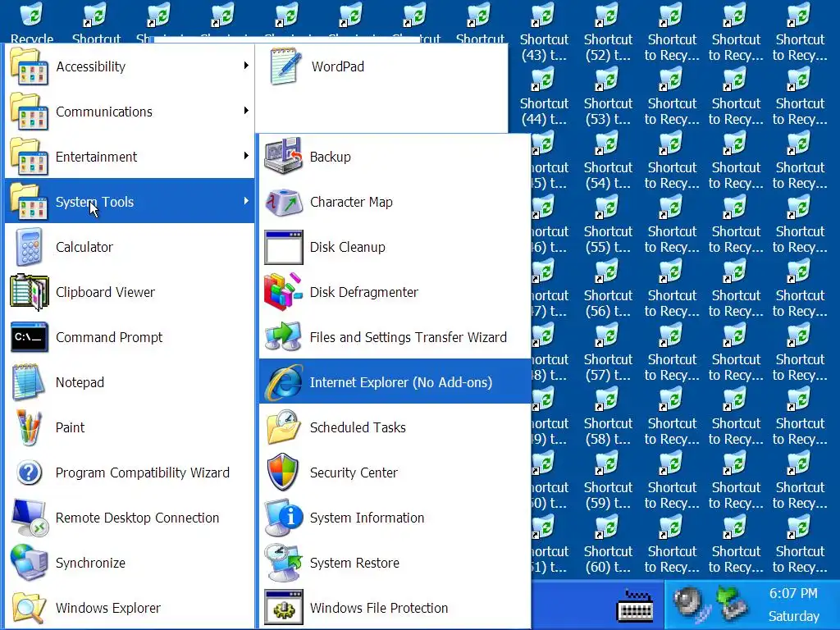Select the System Tools menu label

[95, 202]
